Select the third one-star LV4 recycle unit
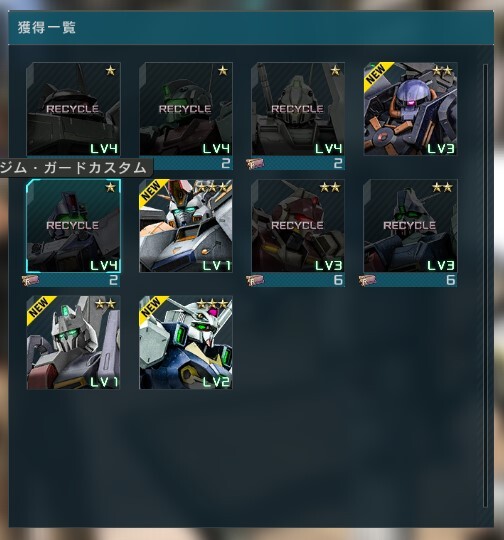This screenshot has width=504, height=540. click(x=298, y=109)
